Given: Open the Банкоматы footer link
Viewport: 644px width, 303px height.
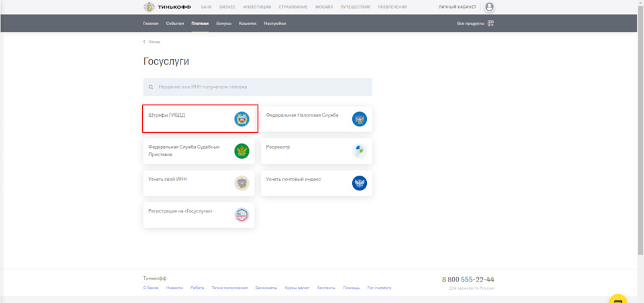Looking at the screenshot, I should [266, 288].
